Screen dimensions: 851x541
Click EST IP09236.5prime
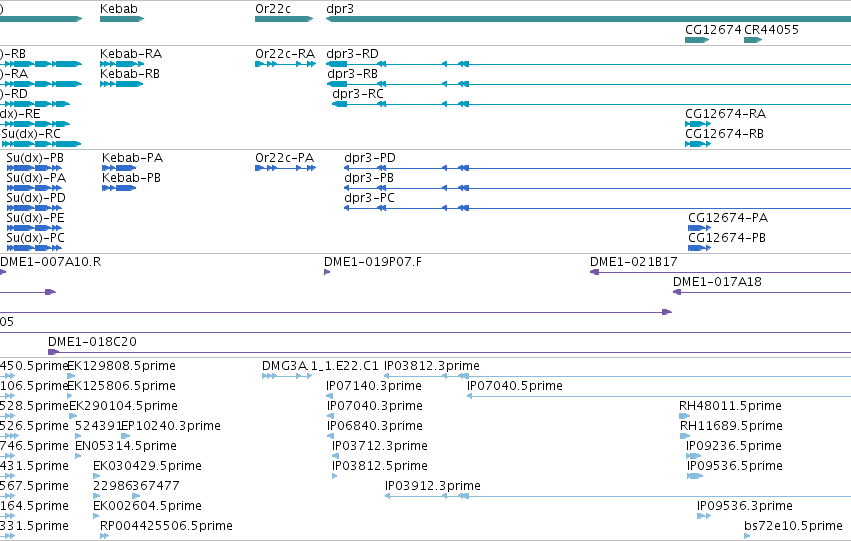694,456
